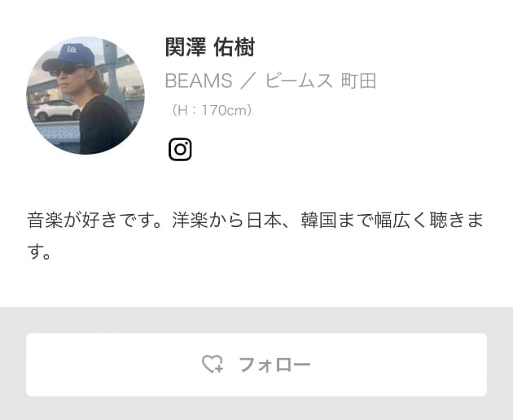This screenshot has width=513, height=420.
Task: Click the フォロー text label
Action: pyautogui.click(x=274, y=365)
